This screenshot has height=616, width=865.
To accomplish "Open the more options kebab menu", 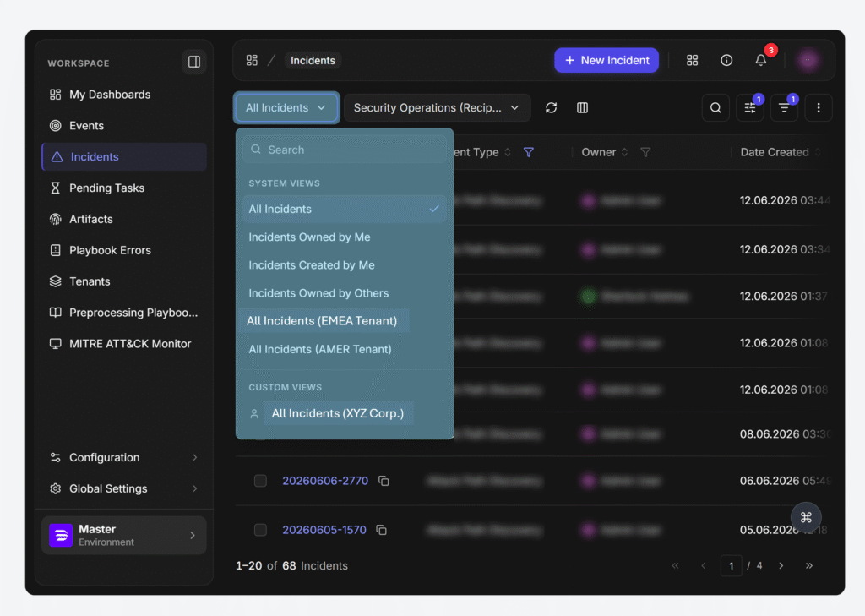I will (x=819, y=107).
